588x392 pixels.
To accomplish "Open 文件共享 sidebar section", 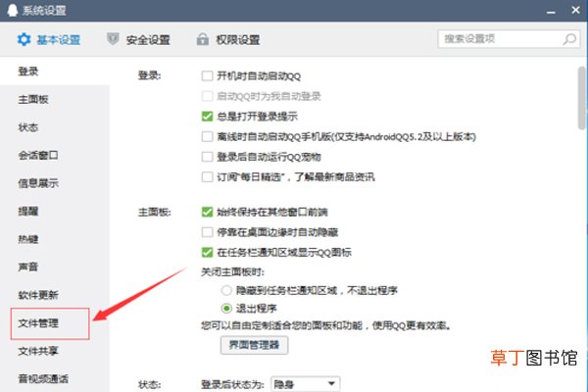I will 55,351.
